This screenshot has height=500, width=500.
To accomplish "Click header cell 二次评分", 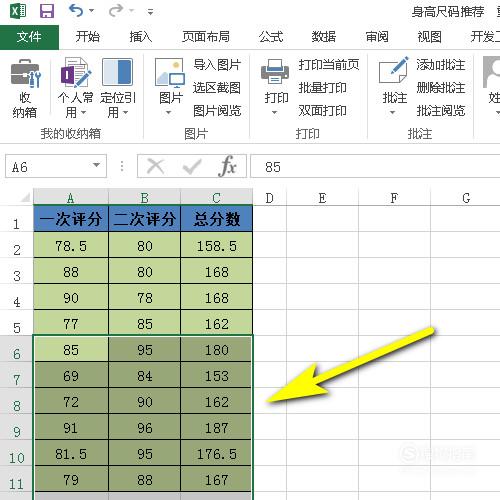I will coord(144,219).
